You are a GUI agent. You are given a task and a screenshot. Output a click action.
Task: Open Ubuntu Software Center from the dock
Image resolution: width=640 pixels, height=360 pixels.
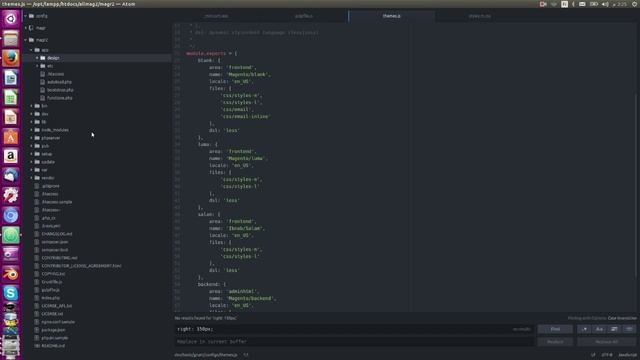pyautogui.click(x=11, y=136)
